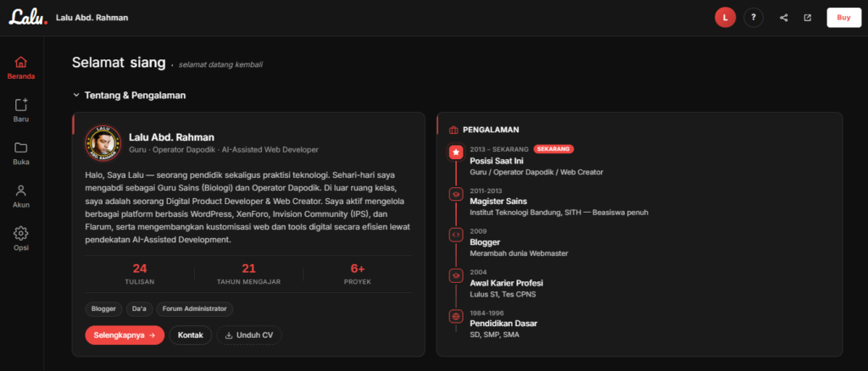Select the Blogger tag
The height and width of the screenshot is (371, 868).
pos(103,309)
